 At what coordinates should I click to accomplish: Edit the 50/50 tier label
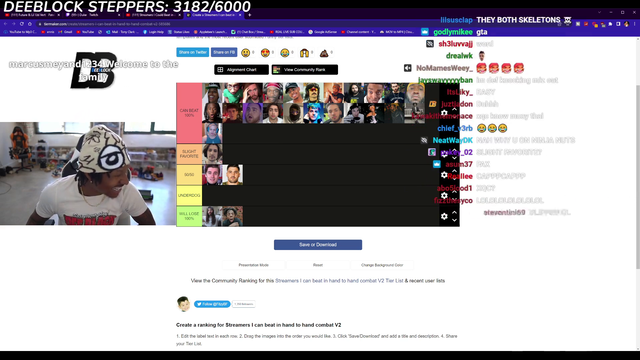[x=189, y=175]
